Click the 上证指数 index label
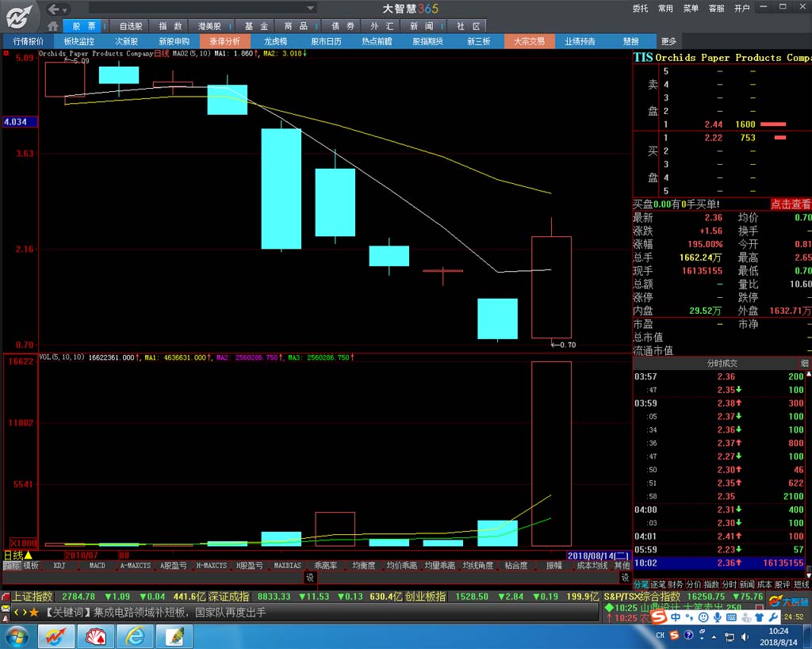 (x=32, y=597)
